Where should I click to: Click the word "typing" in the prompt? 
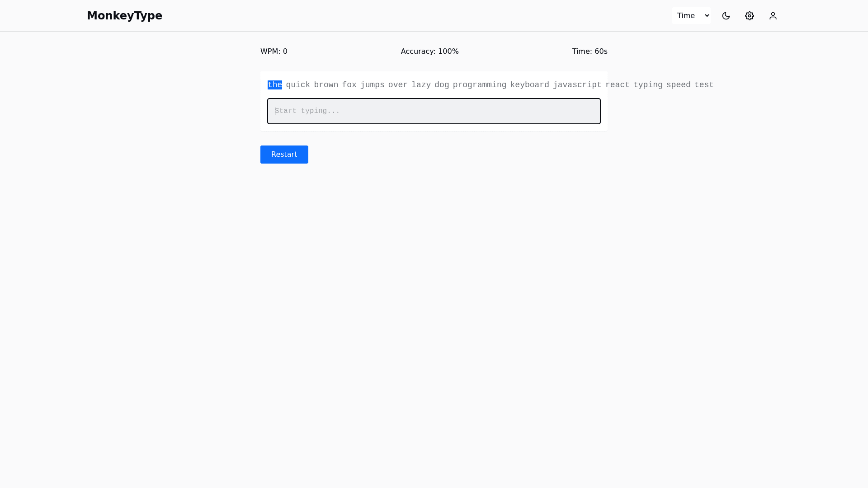tap(647, 85)
